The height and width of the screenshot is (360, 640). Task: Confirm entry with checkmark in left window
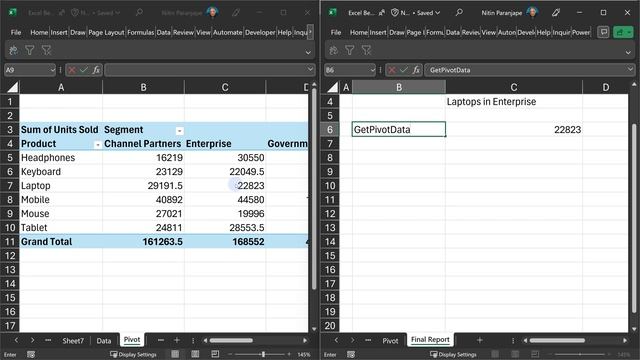(84, 70)
